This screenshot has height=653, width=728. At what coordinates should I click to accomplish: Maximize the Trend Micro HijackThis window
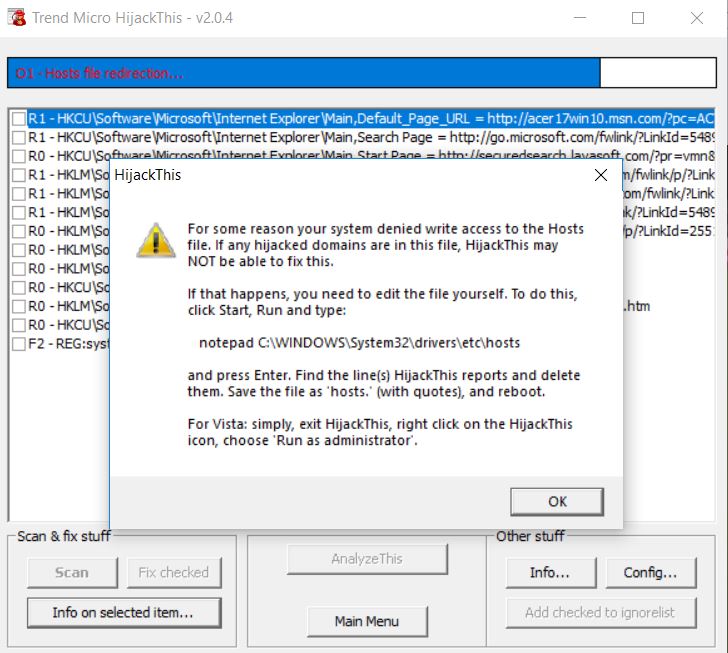tap(638, 18)
